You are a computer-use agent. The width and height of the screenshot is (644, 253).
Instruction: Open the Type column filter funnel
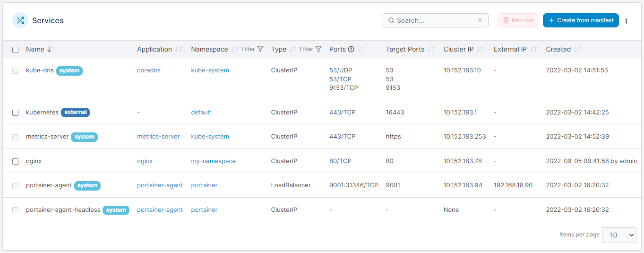(x=318, y=49)
